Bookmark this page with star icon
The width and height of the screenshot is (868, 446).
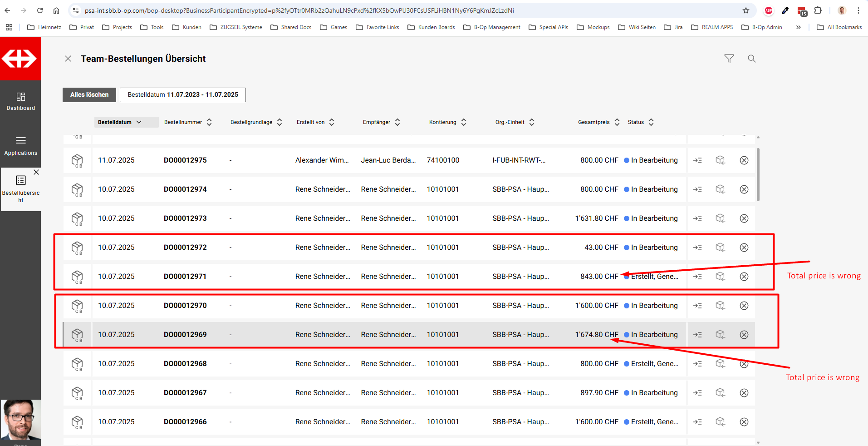(745, 10)
